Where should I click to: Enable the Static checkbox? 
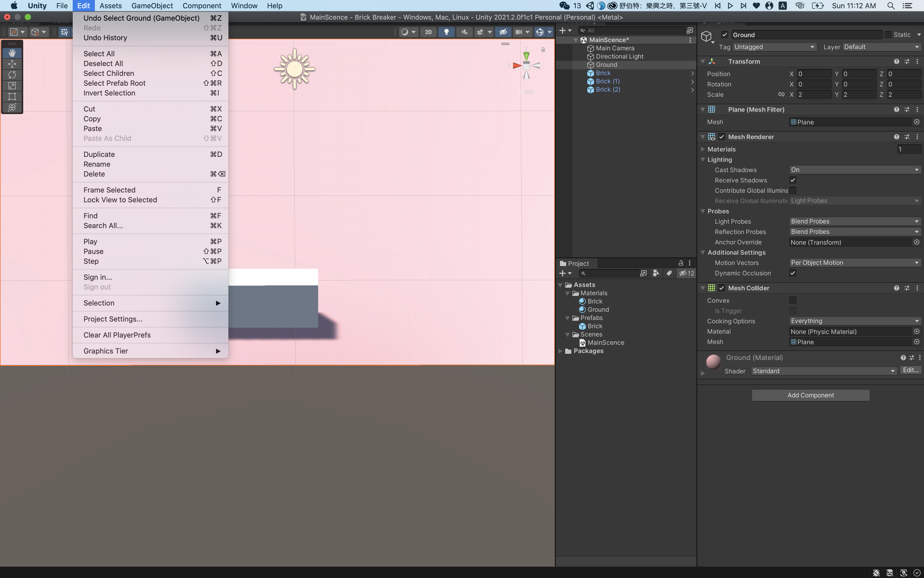coord(888,35)
